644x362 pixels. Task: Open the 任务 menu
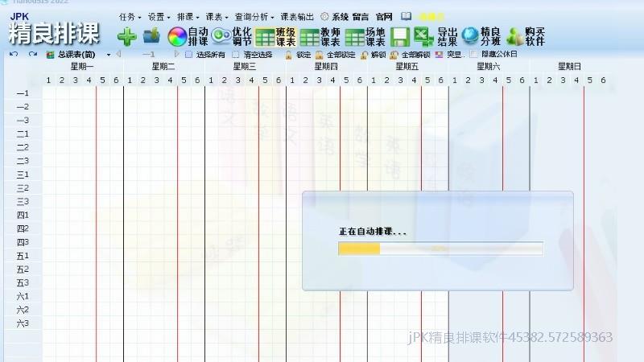pyautogui.click(x=130, y=17)
